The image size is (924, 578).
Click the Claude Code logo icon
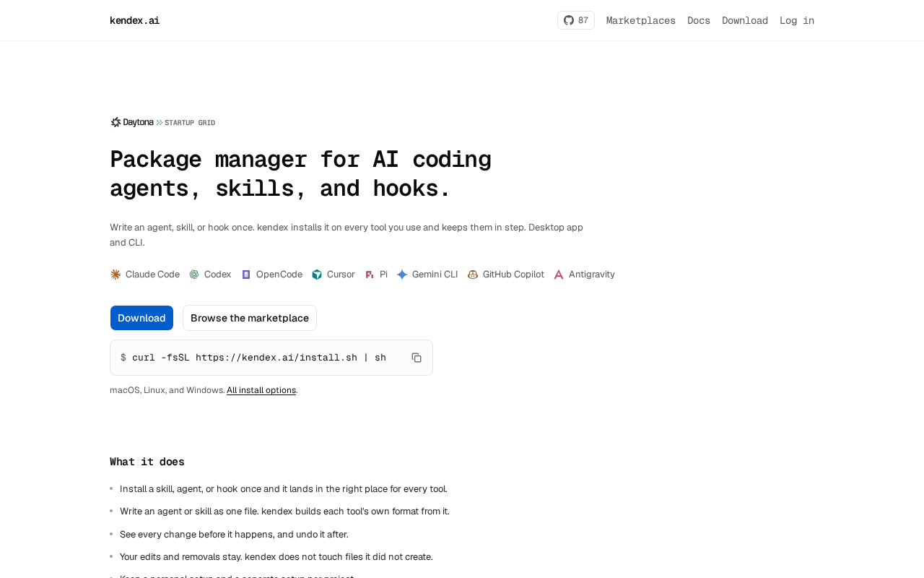(115, 275)
